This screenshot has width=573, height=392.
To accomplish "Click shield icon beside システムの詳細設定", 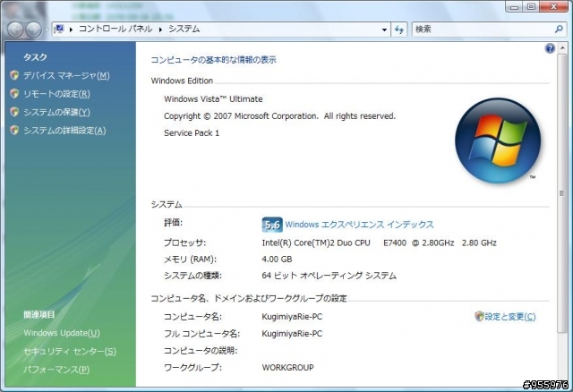I will [x=14, y=130].
